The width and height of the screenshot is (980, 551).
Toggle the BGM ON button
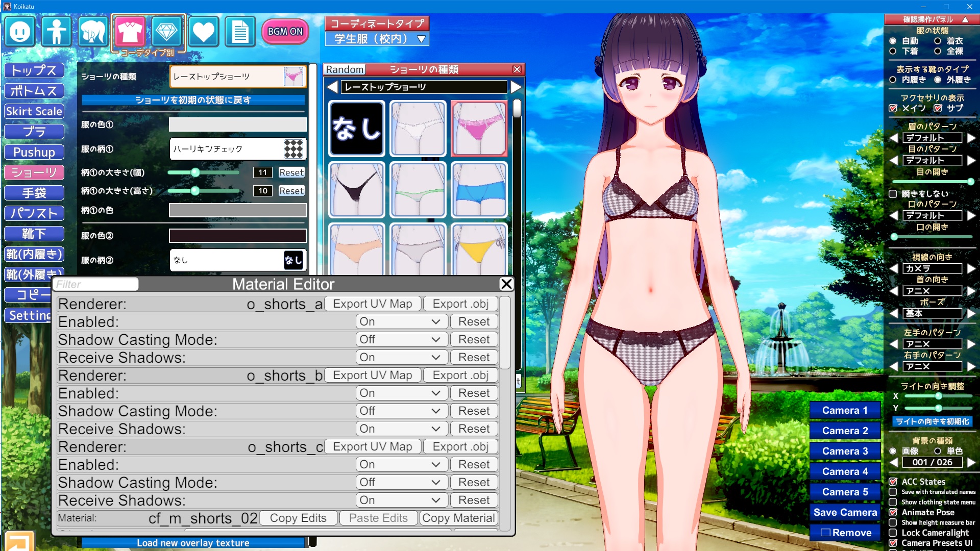tap(285, 32)
